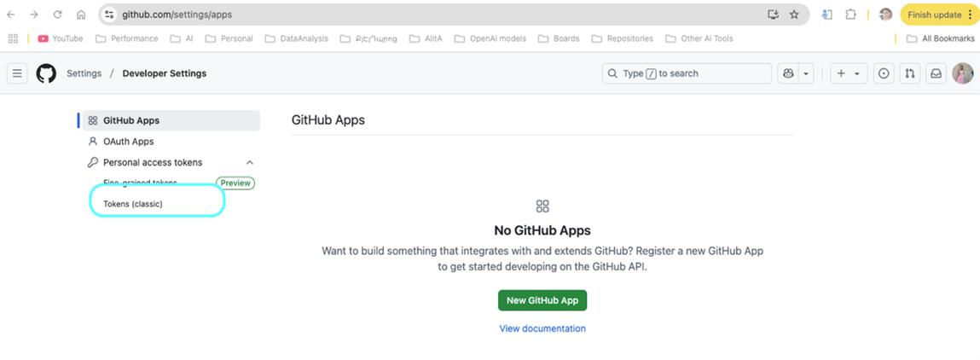Open the Performance bookmarks folder
This screenshot has height=360, width=980.
point(127,38)
